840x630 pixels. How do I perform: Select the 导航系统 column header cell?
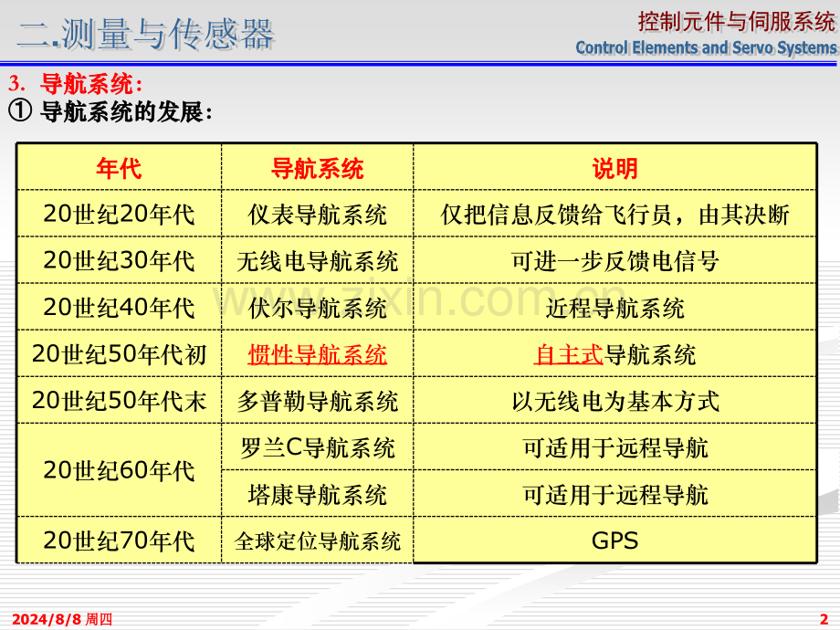(x=317, y=167)
